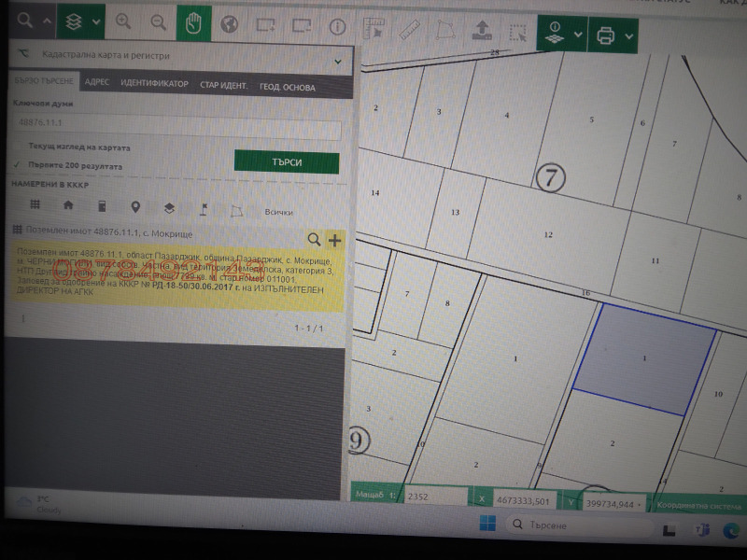This screenshot has height=560, width=747.
Task: Zoom to result with magnifier icon
Action: 314,240
